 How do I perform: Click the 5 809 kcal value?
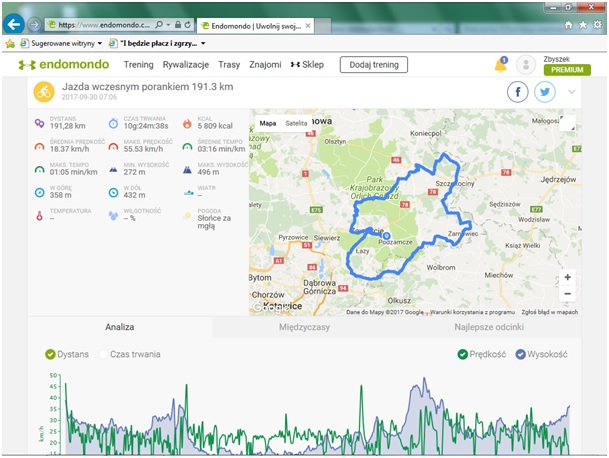tap(215, 126)
